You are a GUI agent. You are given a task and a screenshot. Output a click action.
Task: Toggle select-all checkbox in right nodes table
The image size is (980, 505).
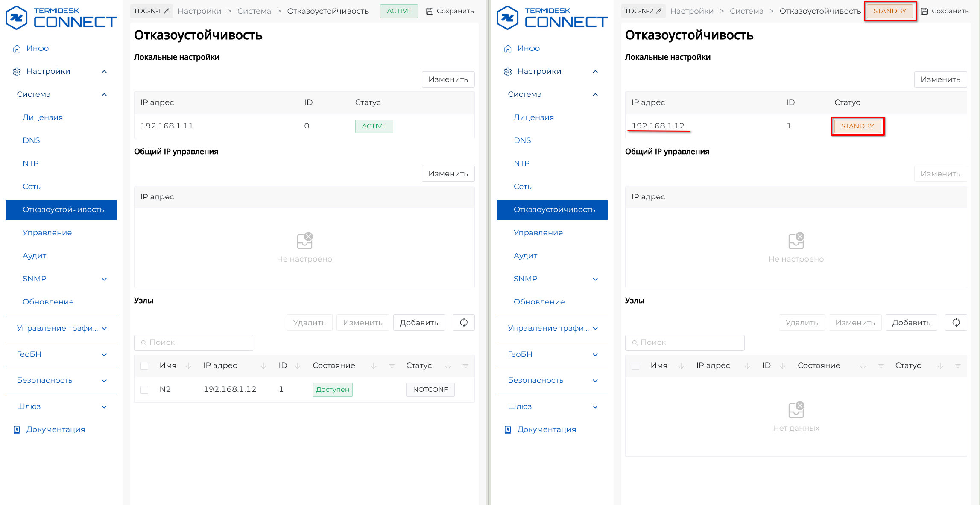(x=635, y=366)
